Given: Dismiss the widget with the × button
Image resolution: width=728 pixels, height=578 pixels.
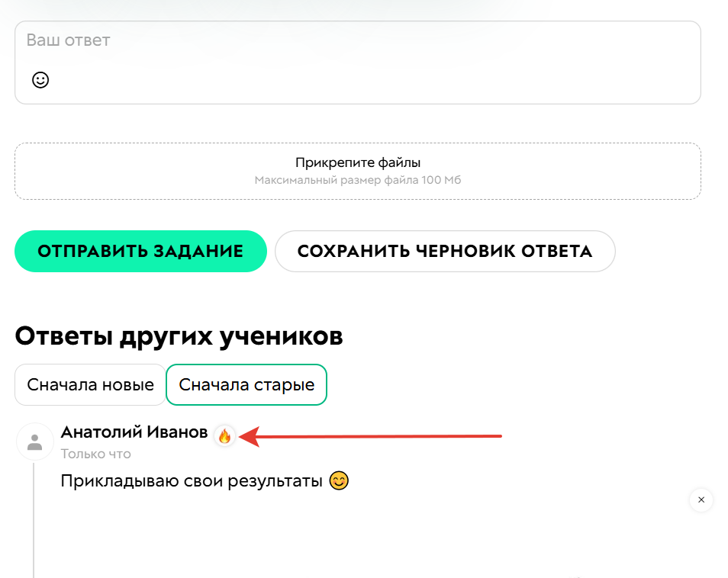Looking at the screenshot, I should click(x=701, y=500).
